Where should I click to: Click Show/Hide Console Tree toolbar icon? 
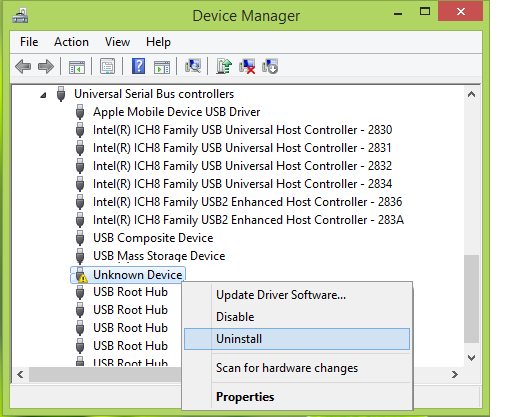[77, 67]
